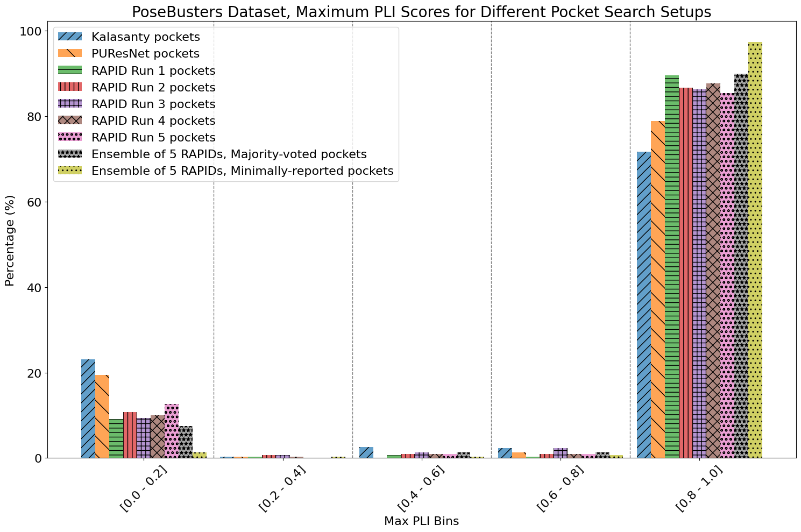801x532 pixels.
Task: Click the "Percentage (%)" y-axis label
Action: pos(10,240)
